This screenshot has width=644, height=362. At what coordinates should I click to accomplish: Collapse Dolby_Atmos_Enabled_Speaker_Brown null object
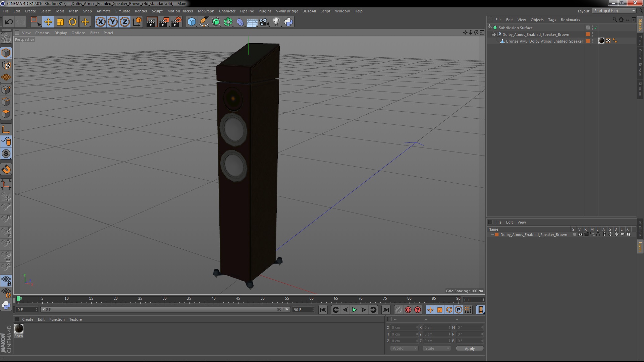(x=493, y=35)
